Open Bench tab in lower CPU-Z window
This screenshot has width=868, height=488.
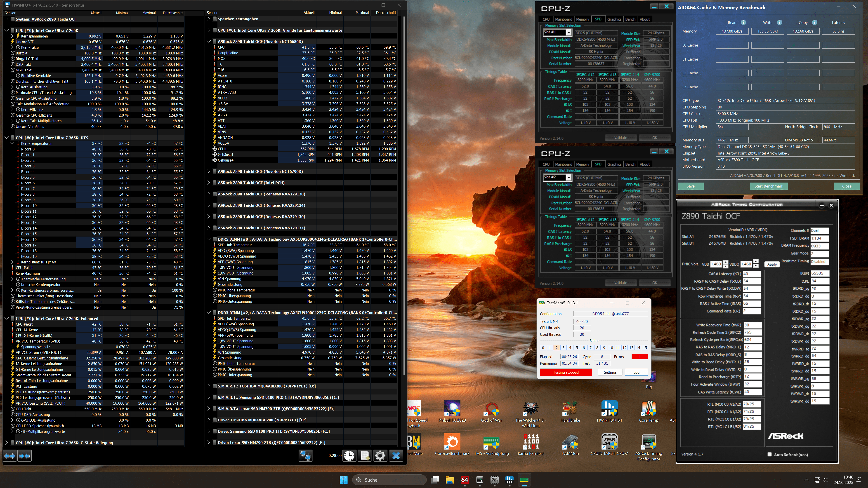[630, 164]
